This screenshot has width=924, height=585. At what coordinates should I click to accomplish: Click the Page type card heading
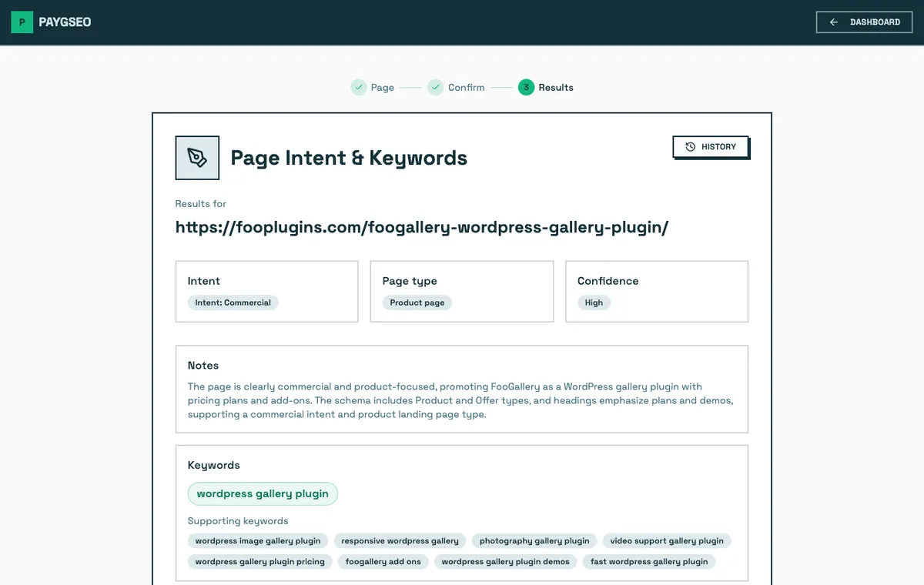pos(410,281)
